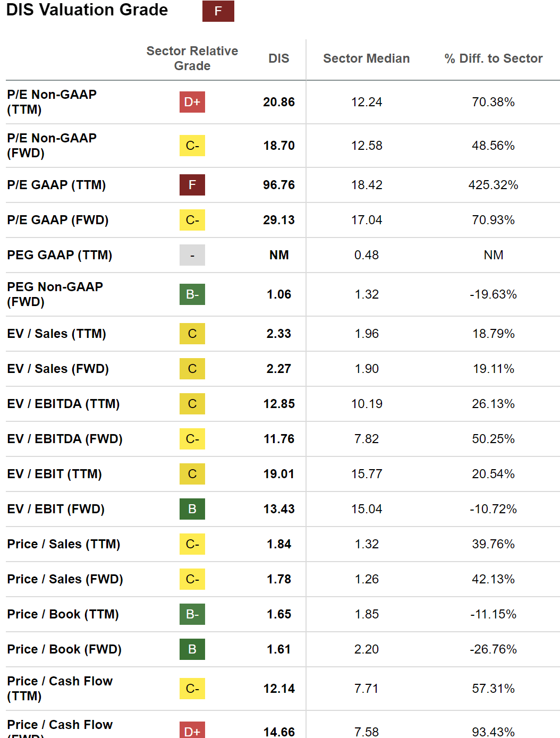Click the D+ grade for P/E Non-GAAP (TTM)
Viewport: 560px width, 738px height.
(192, 102)
